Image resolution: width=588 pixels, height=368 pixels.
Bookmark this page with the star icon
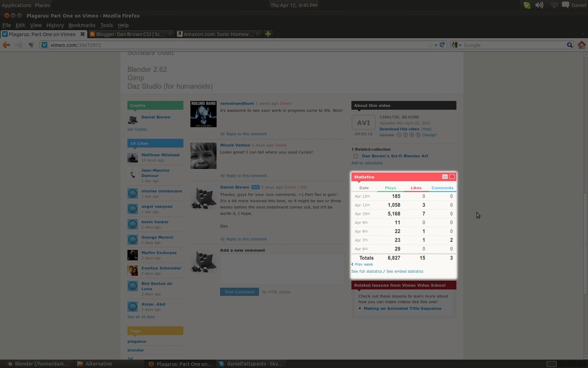(430, 45)
